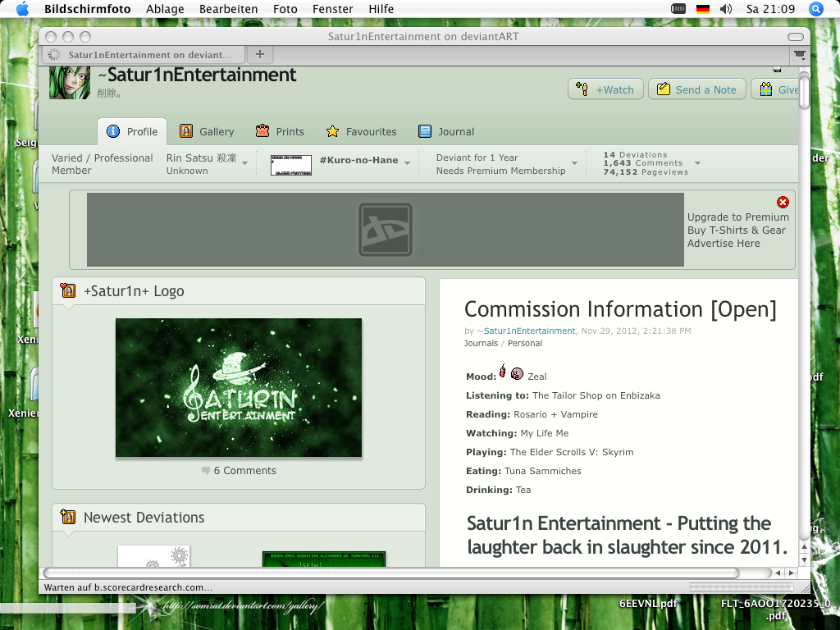This screenshot has height=630, width=840.
Task: Open the 6 Comments link
Action: (x=244, y=470)
